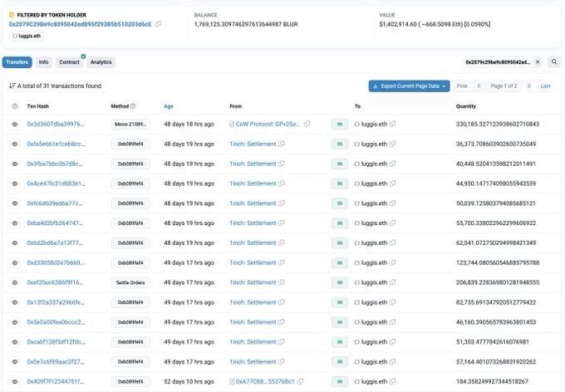The image size is (565, 392).
Task: Open the Analytics tab
Action: (101, 62)
